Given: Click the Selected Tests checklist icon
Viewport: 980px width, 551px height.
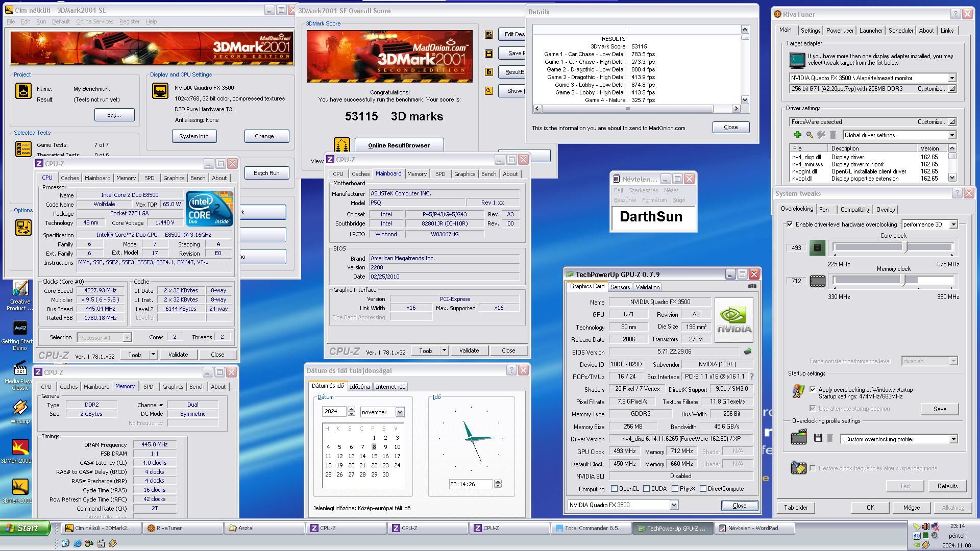Looking at the screenshot, I should 23,149.
